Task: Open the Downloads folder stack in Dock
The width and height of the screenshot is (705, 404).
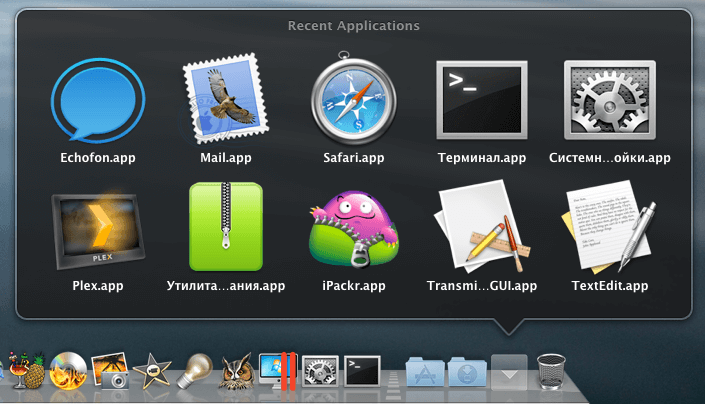Action: 467,372
